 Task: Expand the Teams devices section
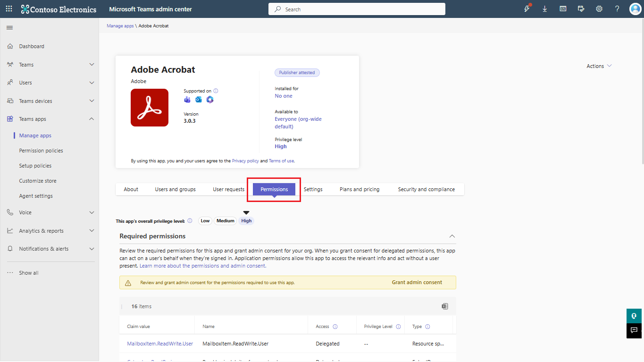click(x=92, y=101)
